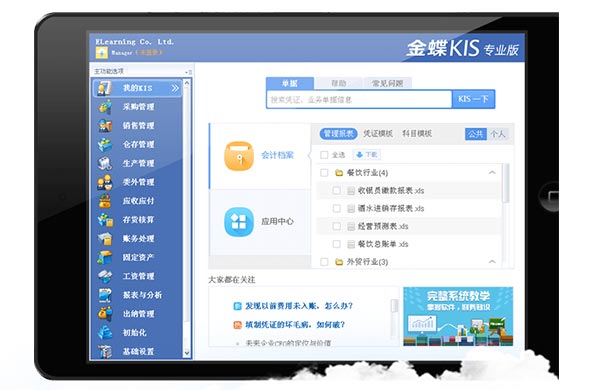Open the blue 应用中心 app center icon

pyautogui.click(x=239, y=222)
